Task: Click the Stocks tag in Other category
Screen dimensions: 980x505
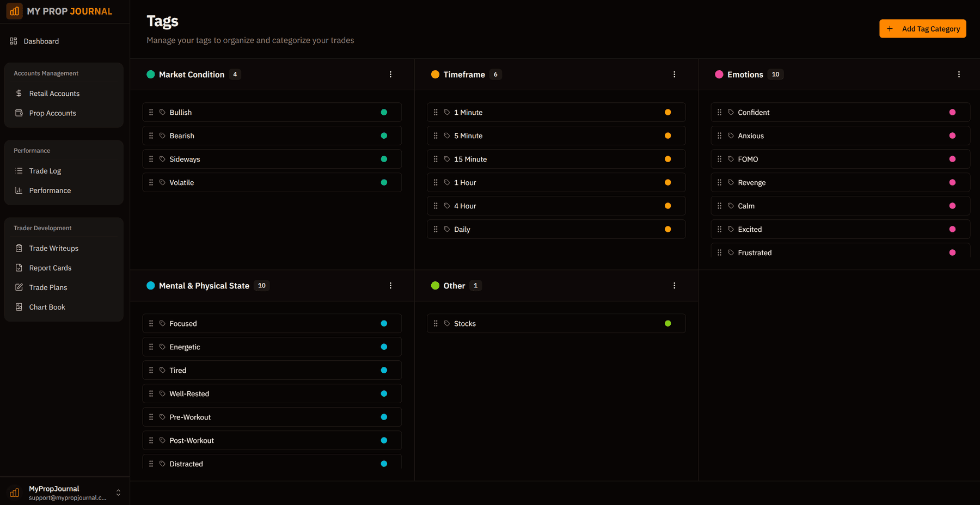Action: point(464,323)
